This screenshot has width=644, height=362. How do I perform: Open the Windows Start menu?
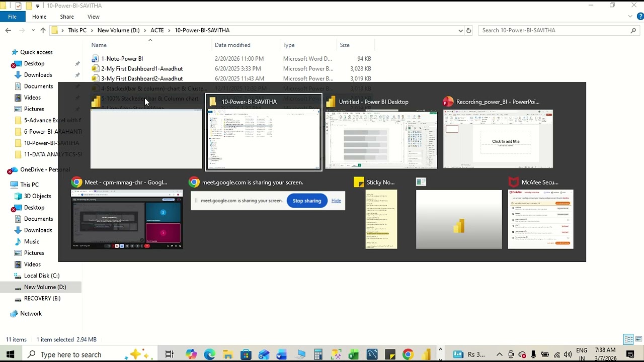click(10, 354)
